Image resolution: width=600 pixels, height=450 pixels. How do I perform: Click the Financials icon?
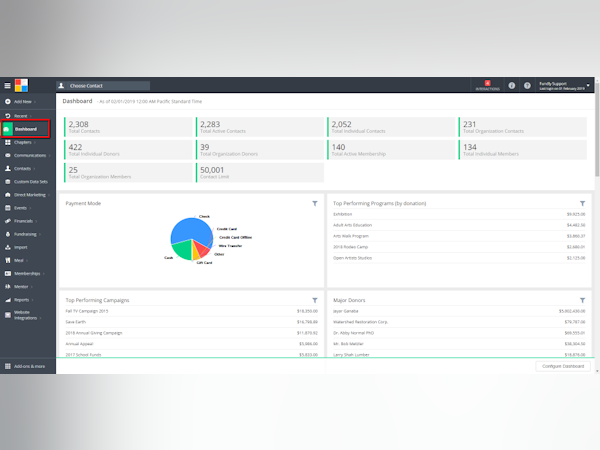click(8, 221)
